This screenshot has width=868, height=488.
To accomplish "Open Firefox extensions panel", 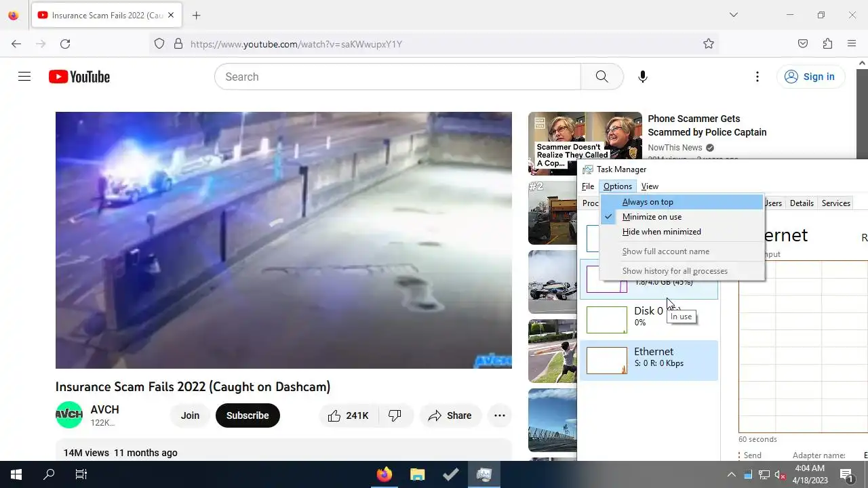I will pyautogui.click(x=827, y=43).
